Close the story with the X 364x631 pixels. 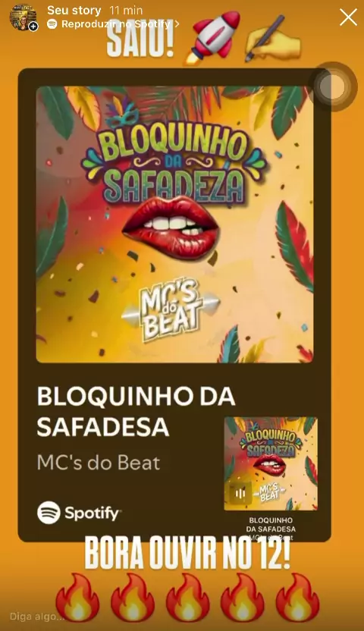(x=348, y=17)
